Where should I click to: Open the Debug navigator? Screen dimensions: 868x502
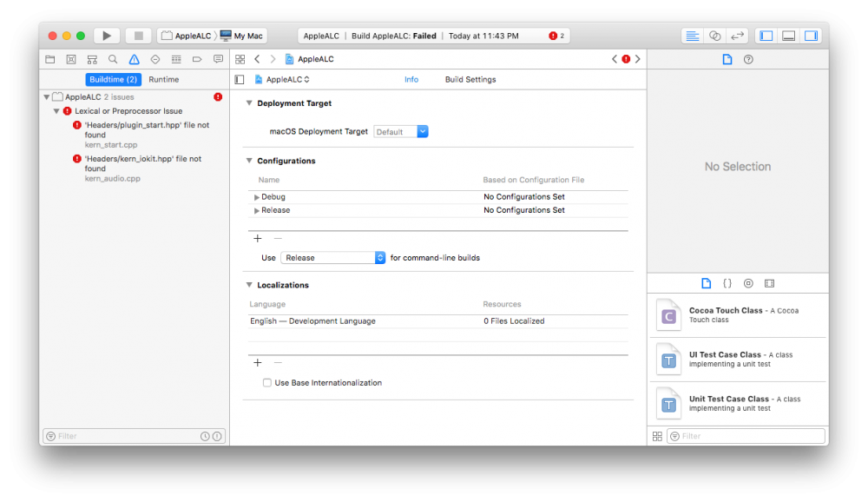click(176, 59)
